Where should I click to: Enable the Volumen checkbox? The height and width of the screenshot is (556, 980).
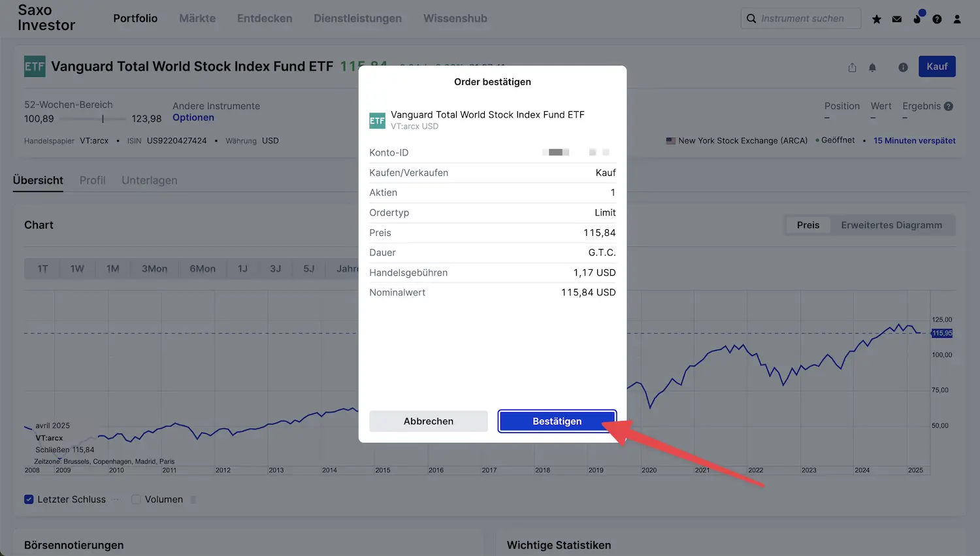pos(136,499)
